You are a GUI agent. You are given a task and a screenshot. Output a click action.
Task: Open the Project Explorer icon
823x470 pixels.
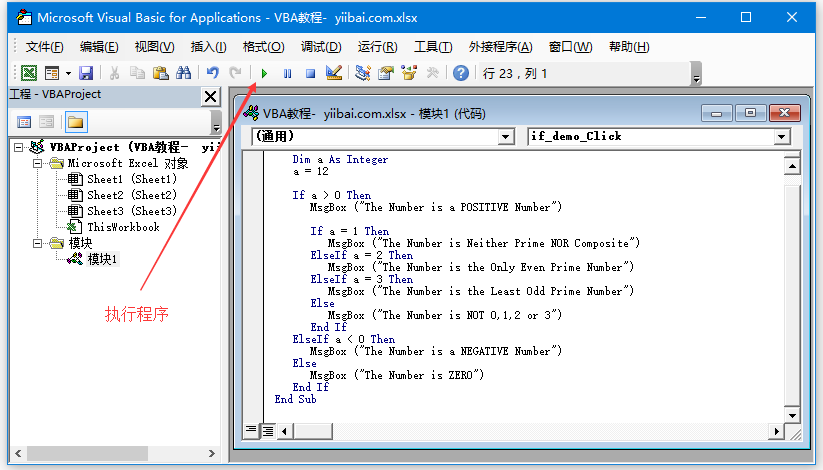click(362, 73)
